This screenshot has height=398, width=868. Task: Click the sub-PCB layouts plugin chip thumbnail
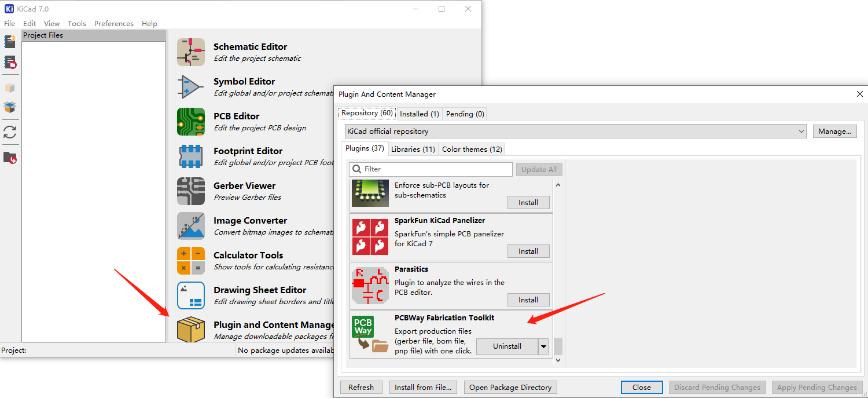point(370,193)
